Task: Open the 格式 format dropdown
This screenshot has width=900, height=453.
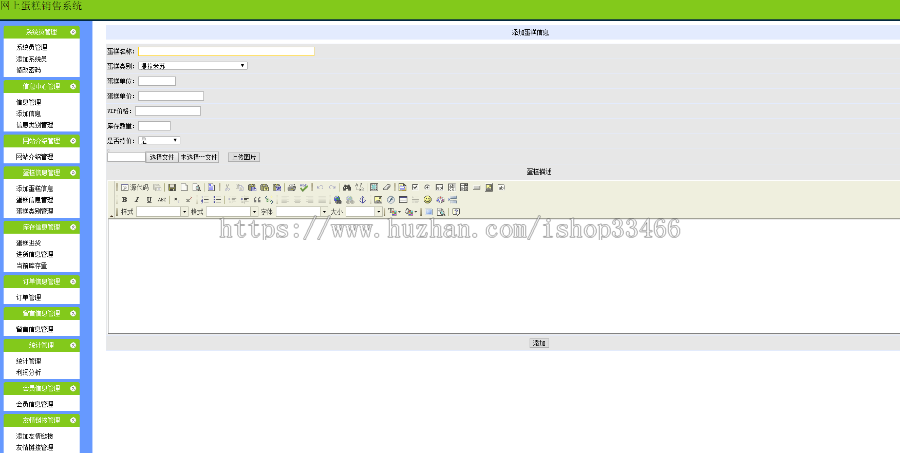Action: (x=232, y=212)
